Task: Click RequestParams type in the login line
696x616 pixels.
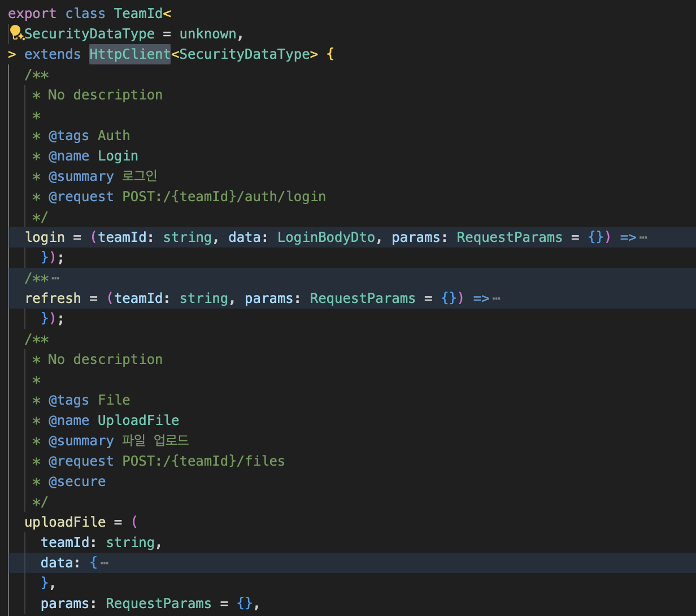Action: [510, 237]
